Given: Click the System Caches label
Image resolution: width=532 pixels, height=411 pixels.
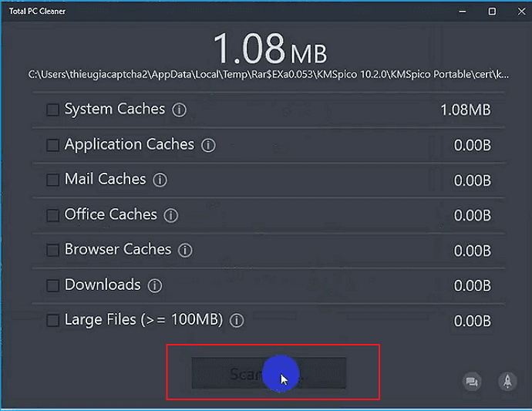Looking at the screenshot, I should coord(115,109).
